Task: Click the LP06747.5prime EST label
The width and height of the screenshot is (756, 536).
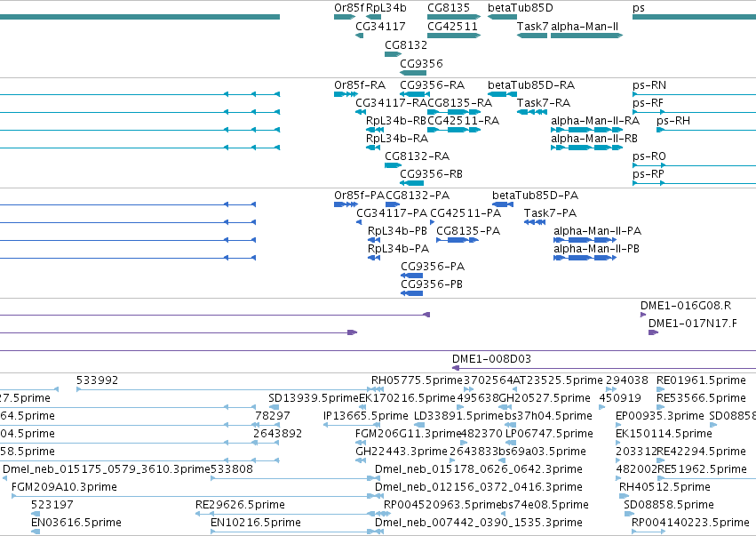Action: (549, 434)
